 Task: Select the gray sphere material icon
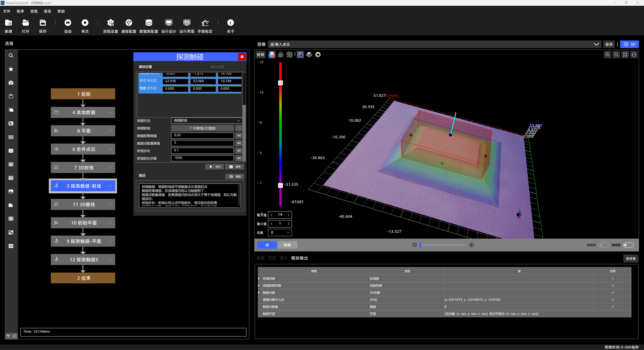click(281, 55)
